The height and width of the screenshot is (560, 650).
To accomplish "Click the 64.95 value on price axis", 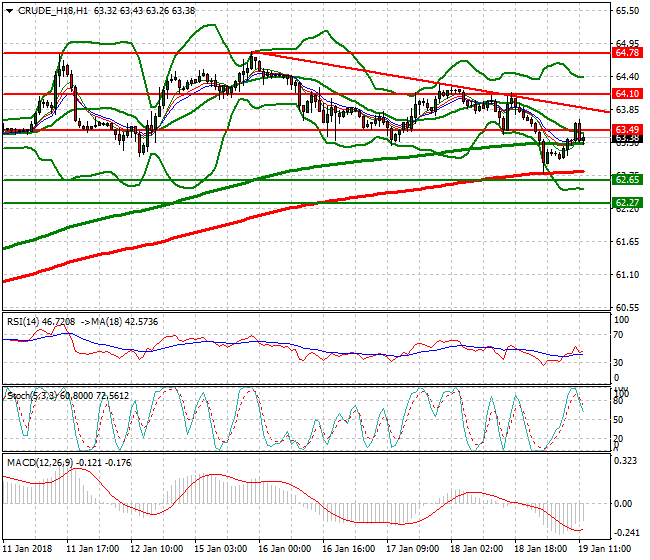I will click(627, 44).
